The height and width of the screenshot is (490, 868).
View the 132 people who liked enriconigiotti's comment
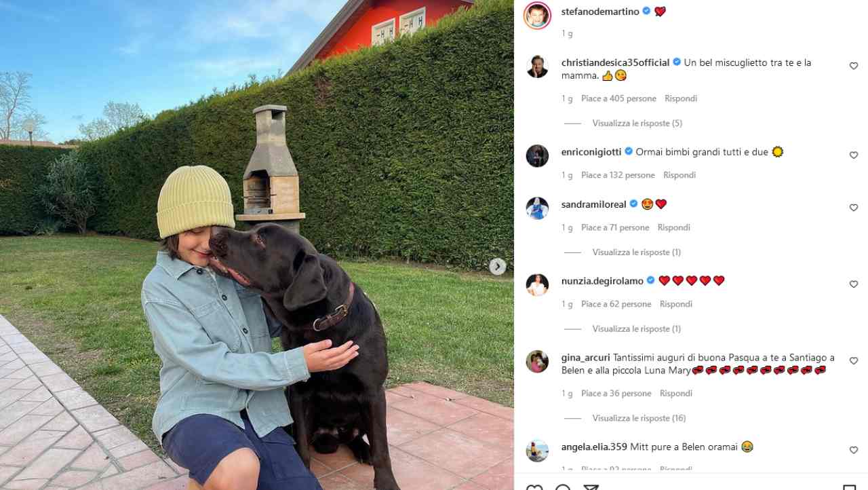click(x=618, y=175)
